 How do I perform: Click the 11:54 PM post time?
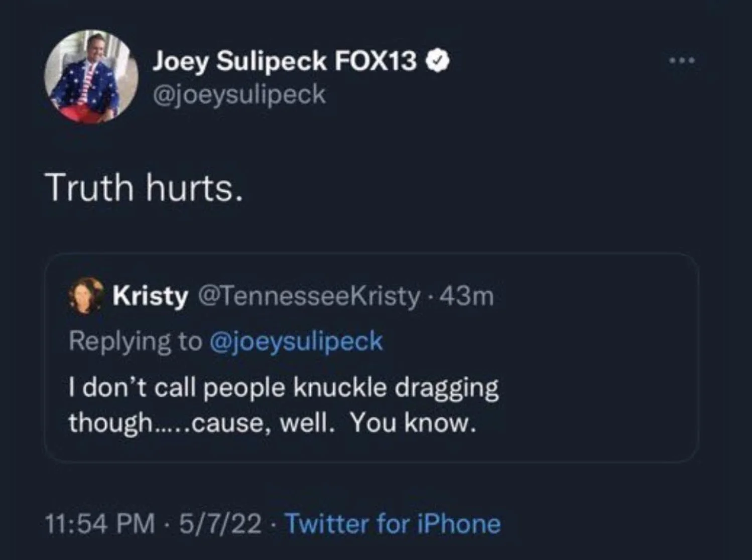pos(100,524)
